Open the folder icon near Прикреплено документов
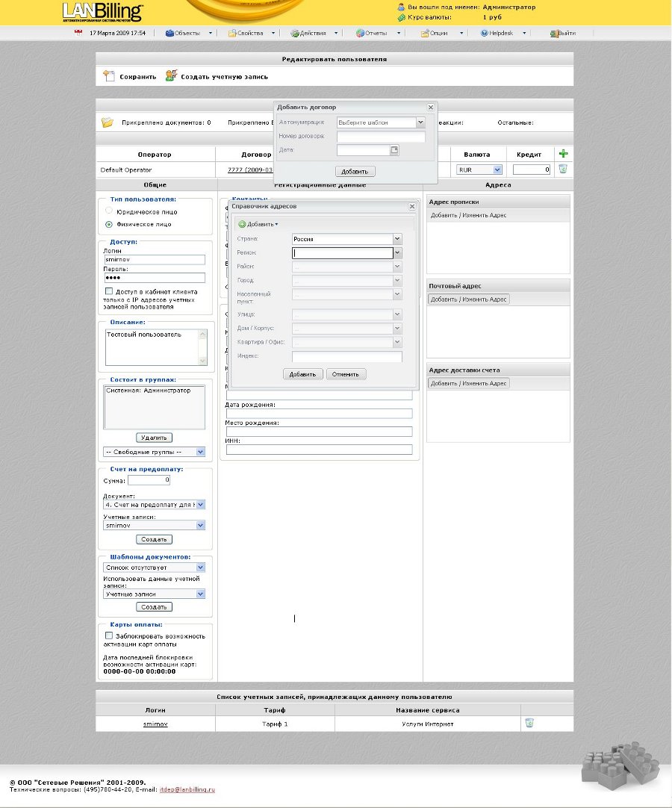This screenshot has height=808, width=672. pyautogui.click(x=107, y=122)
